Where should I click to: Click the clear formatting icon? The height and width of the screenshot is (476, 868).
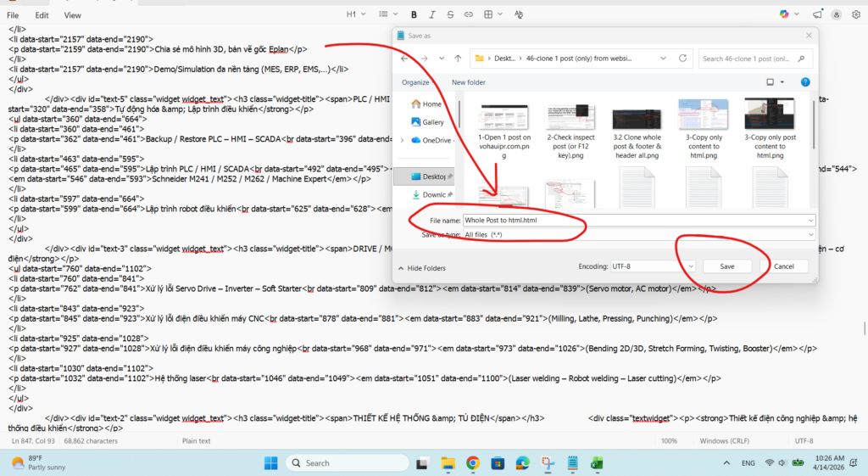click(x=516, y=14)
